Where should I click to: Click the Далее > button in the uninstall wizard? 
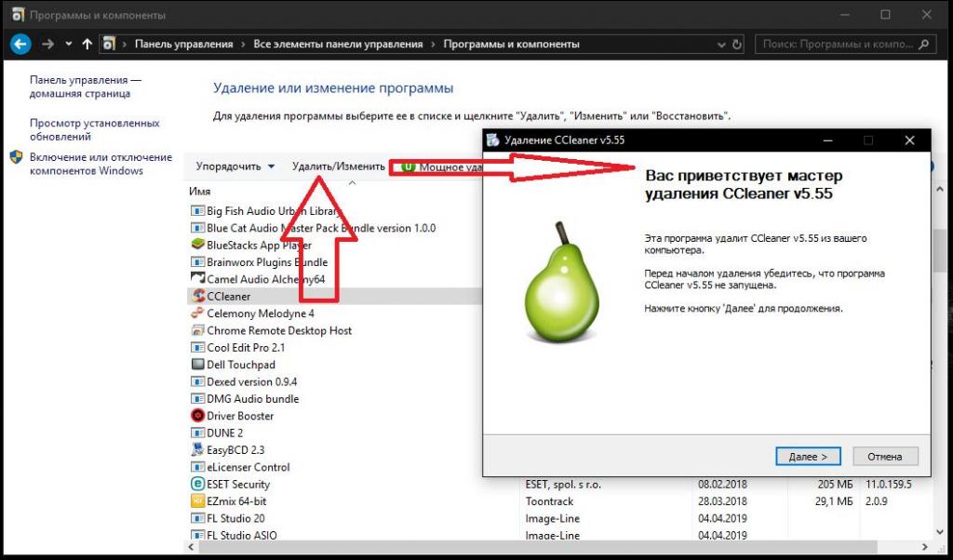tap(808, 457)
